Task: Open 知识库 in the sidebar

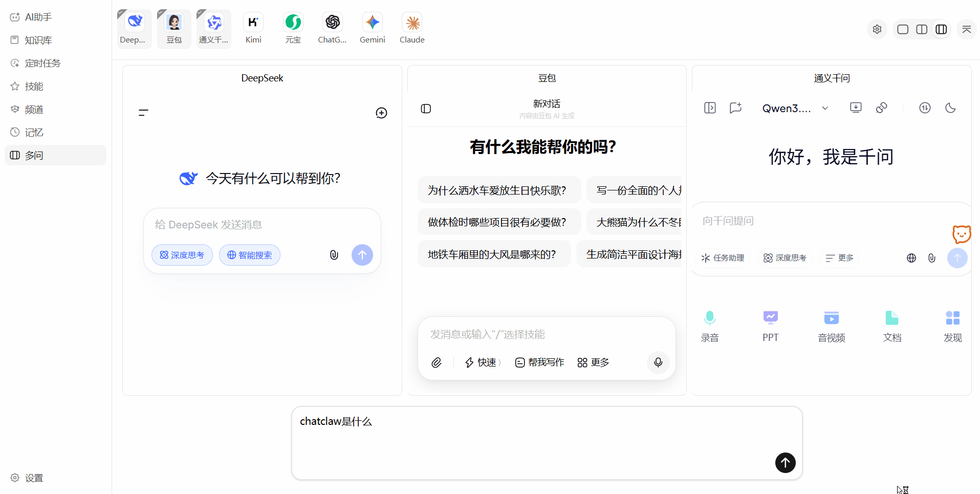Action: point(38,40)
